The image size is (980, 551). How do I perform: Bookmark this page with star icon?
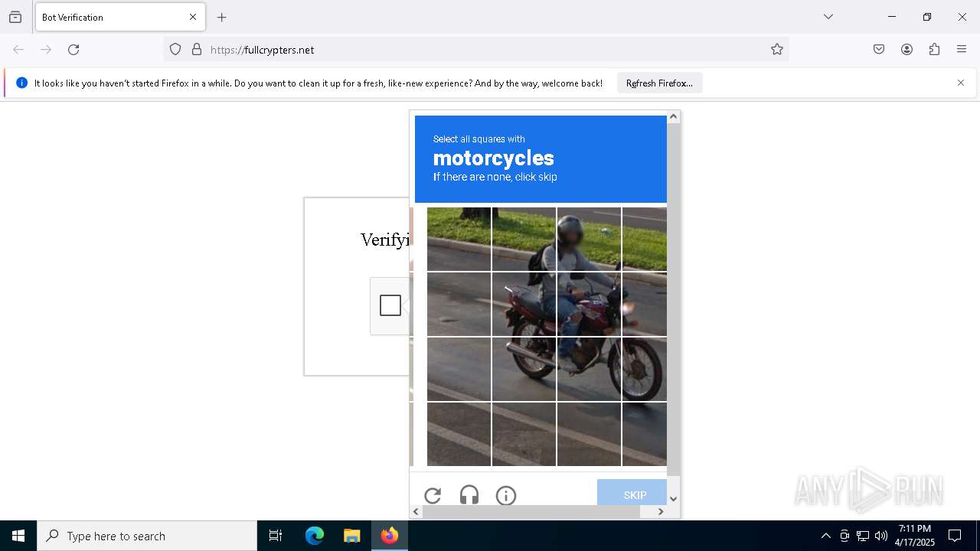[x=777, y=50]
